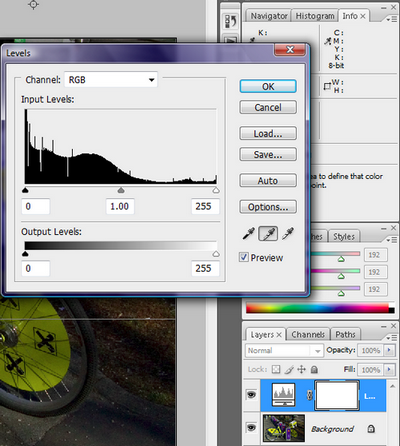400x446 pixels.
Task: Click the lock position move icon
Action: (301, 369)
